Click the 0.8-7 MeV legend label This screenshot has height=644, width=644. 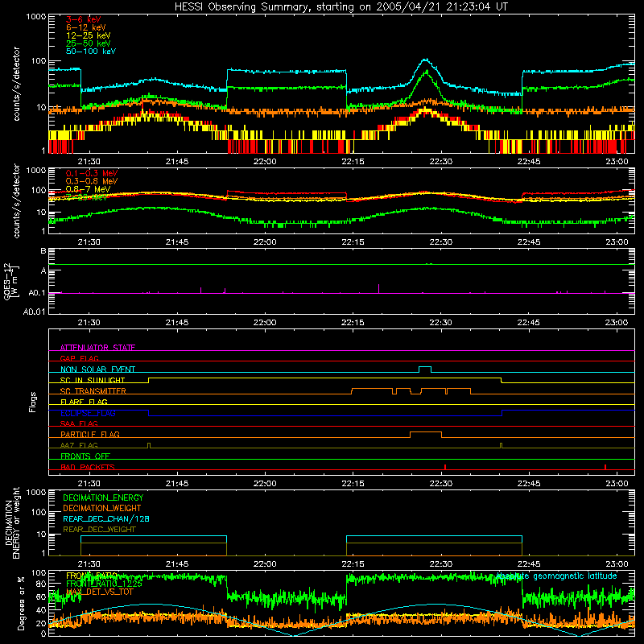[x=89, y=189]
